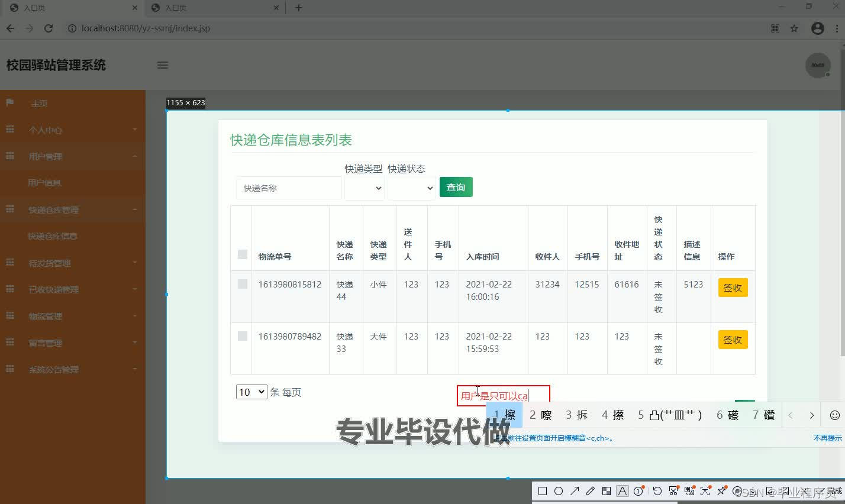Expand 个人中心 in the sidebar

[x=73, y=130]
